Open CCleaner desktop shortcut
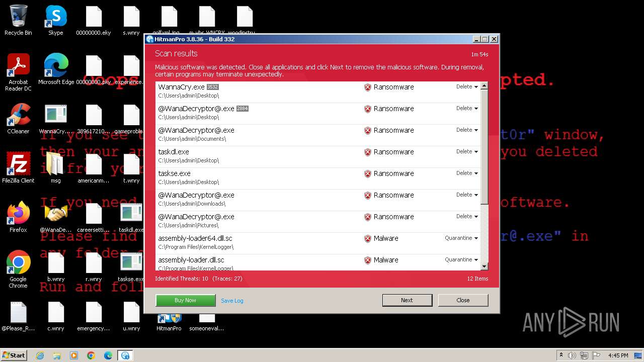 tap(18, 119)
